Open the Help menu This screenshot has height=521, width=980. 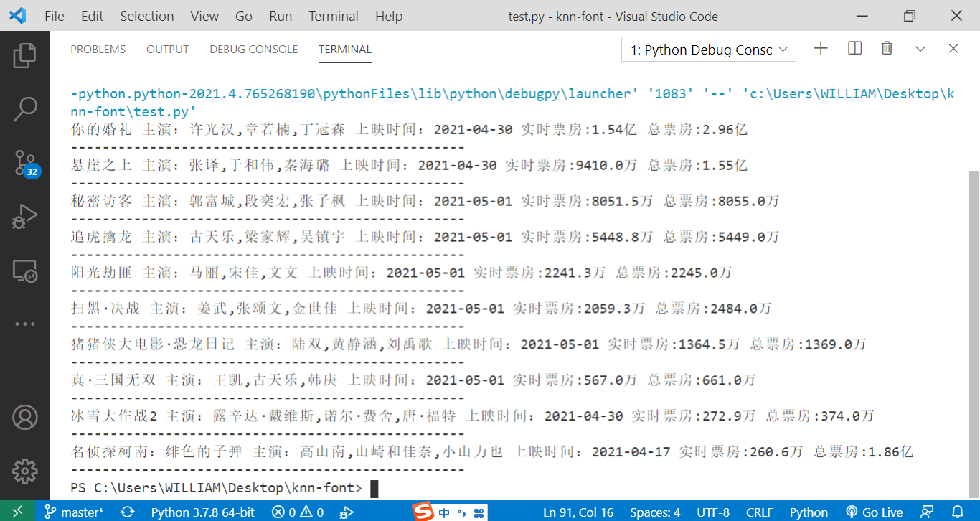[x=389, y=16]
